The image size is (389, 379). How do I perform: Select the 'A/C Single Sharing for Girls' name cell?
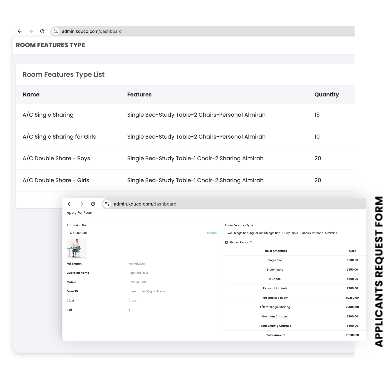point(59,137)
